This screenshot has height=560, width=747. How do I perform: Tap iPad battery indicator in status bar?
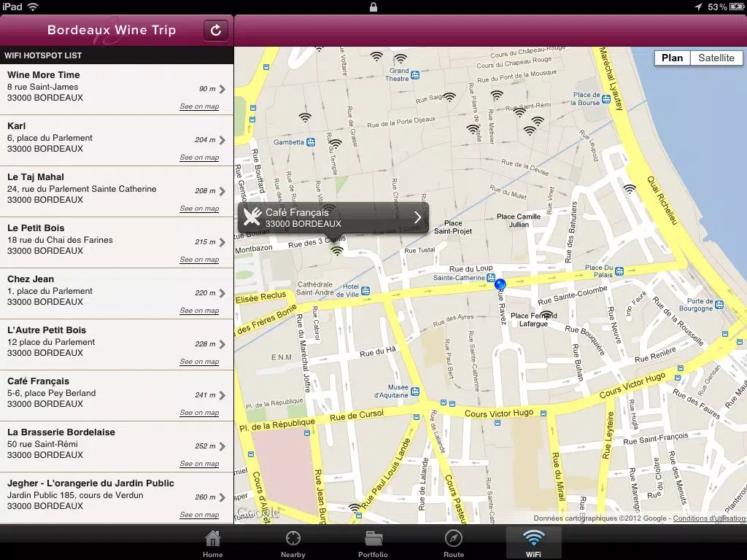736,7
